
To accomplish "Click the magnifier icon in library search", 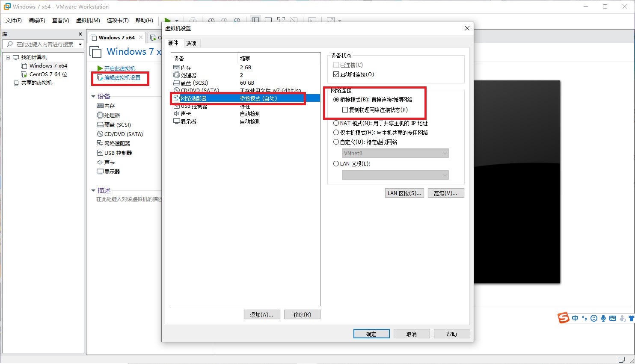I will pyautogui.click(x=10, y=44).
